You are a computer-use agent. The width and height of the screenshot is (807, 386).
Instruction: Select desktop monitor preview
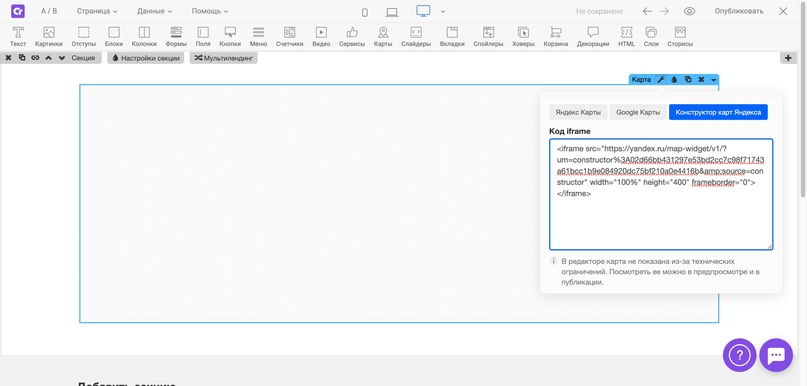coord(424,11)
